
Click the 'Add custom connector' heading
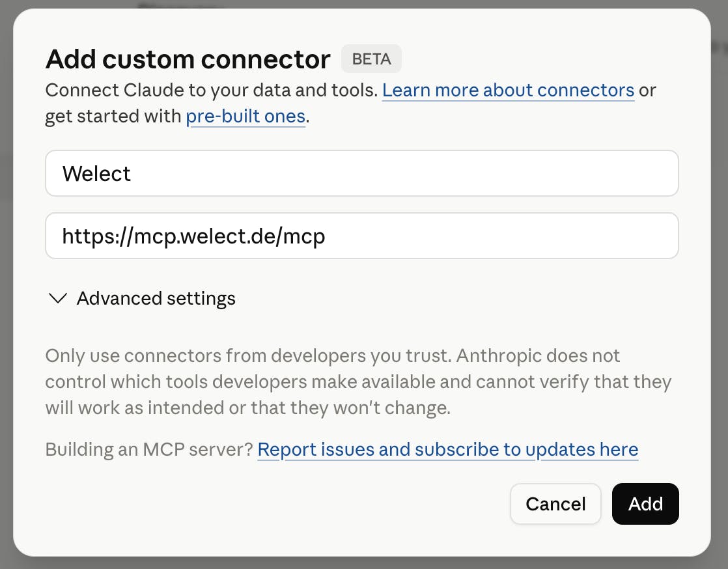click(188, 59)
